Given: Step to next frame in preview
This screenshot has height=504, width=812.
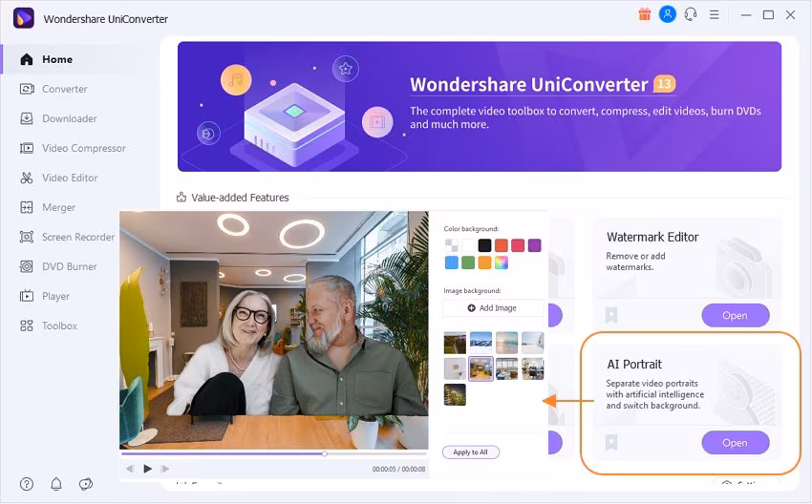Looking at the screenshot, I should (165, 469).
